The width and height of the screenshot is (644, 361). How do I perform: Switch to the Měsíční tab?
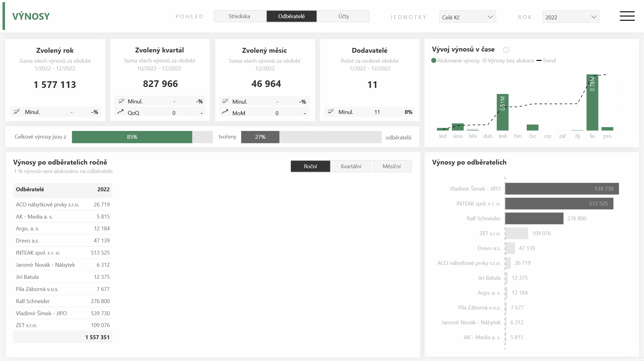tap(392, 166)
